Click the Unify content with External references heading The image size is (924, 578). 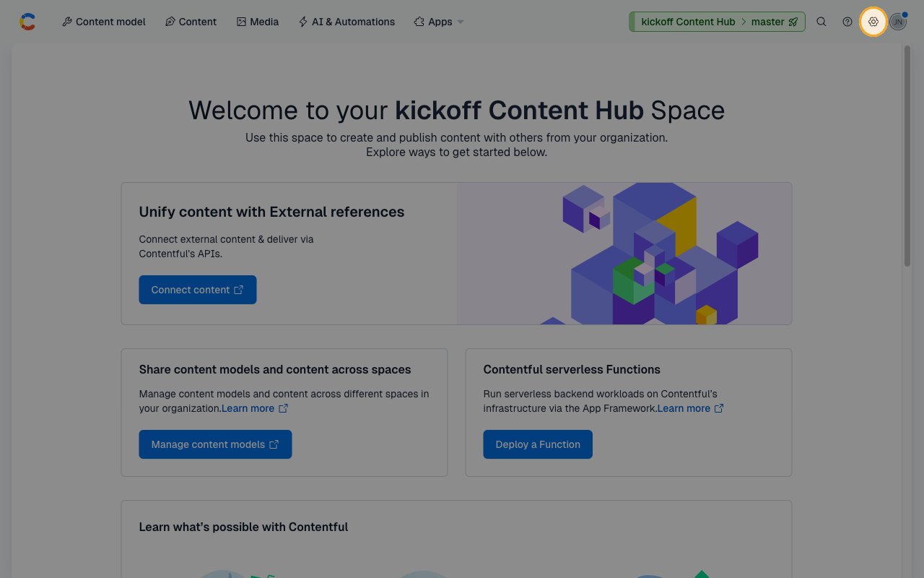tap(271, 212)
